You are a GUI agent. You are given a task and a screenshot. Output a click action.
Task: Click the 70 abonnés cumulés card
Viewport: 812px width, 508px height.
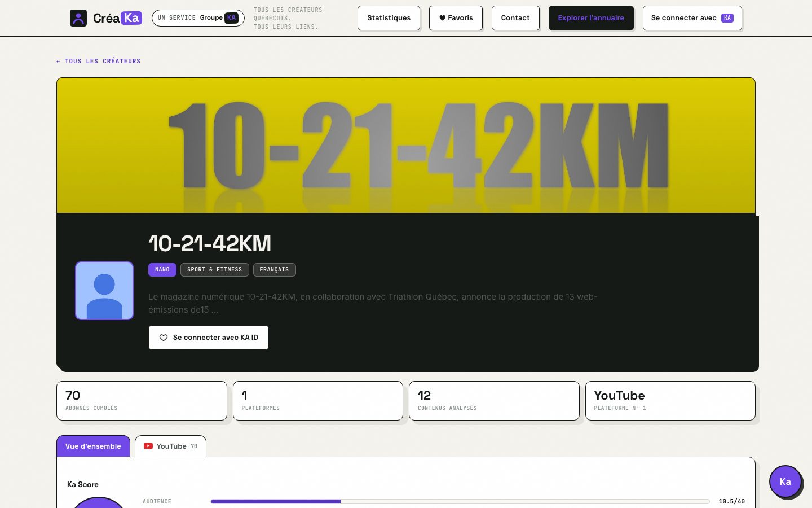click(142, 401)
